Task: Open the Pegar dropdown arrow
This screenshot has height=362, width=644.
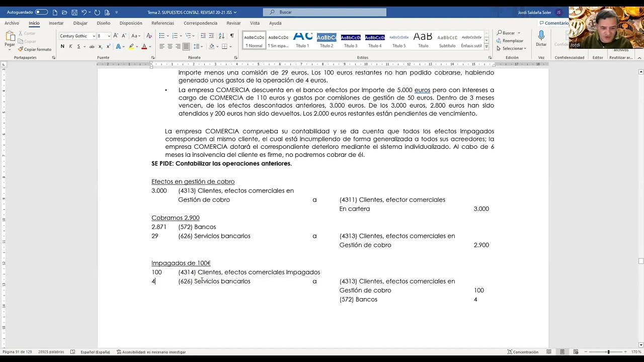Action: tap(10, 50)
